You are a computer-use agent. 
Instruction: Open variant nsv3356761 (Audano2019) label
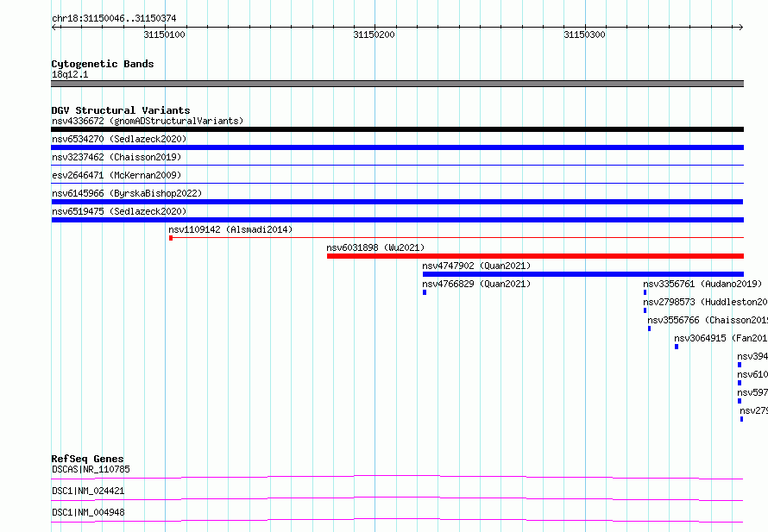coord(702,284)
